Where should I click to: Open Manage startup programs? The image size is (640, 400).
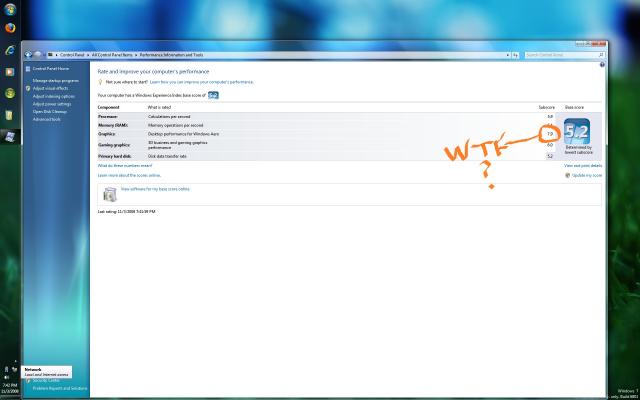56,81
